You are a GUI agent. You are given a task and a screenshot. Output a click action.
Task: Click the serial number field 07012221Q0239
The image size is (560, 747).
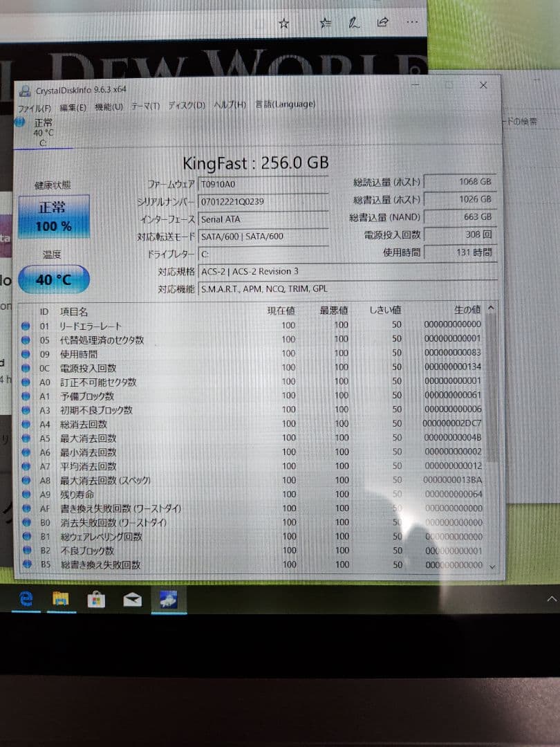[x=263, y=201]
